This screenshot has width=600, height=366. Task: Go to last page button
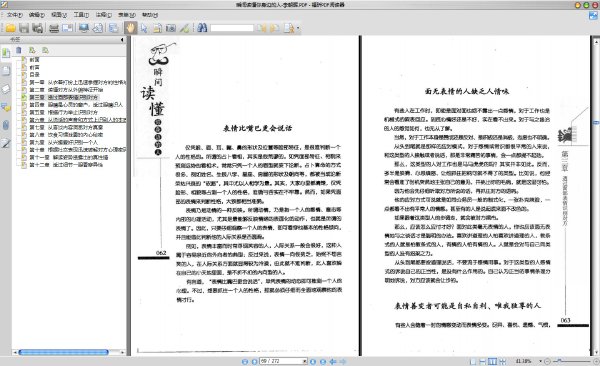point(323,361)
